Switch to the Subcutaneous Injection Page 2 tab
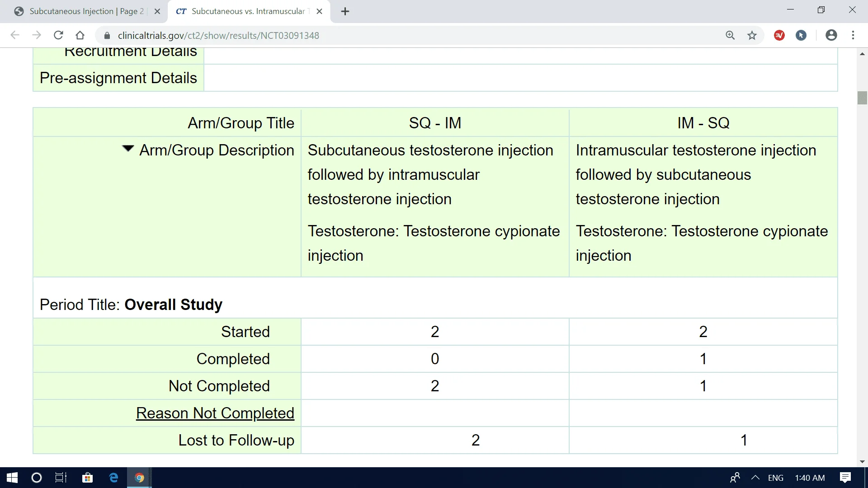This screenshot has width=868, height=488. pyautogui.click(x=81, y=11)
